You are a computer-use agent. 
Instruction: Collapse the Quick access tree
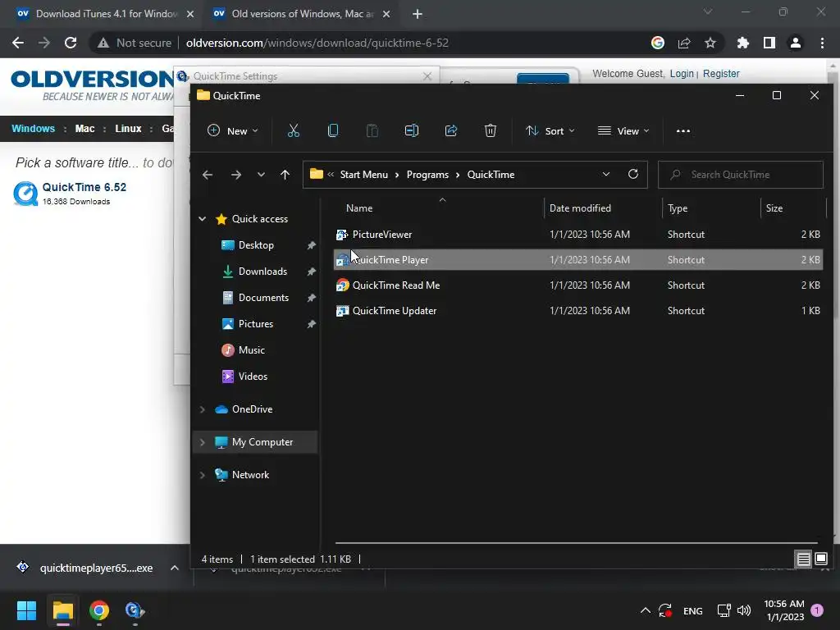203,218
